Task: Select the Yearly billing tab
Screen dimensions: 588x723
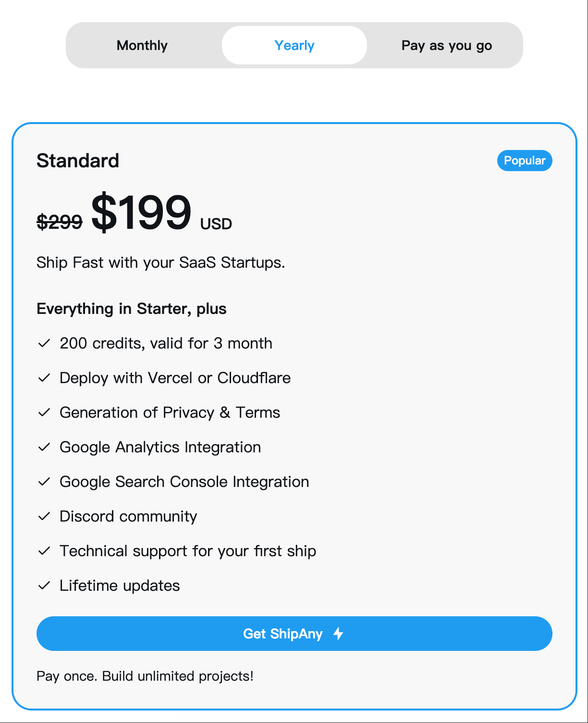Action: coord(294,45)
